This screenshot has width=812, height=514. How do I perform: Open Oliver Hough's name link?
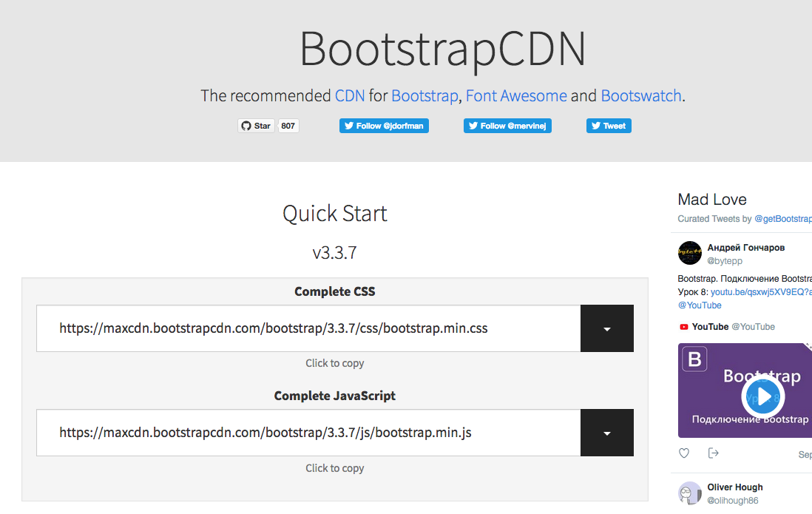pos(735,487)
